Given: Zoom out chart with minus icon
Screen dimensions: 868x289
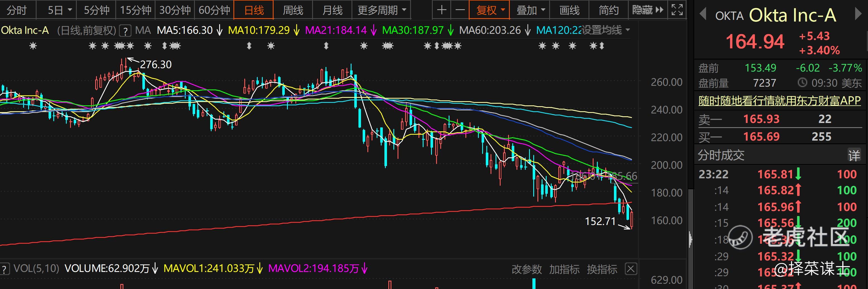Looking at the screenshot, I should (x=460, y=10).
